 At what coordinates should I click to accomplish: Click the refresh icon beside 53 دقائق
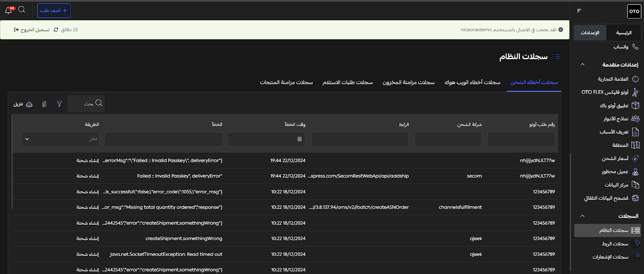click(56, 30)
